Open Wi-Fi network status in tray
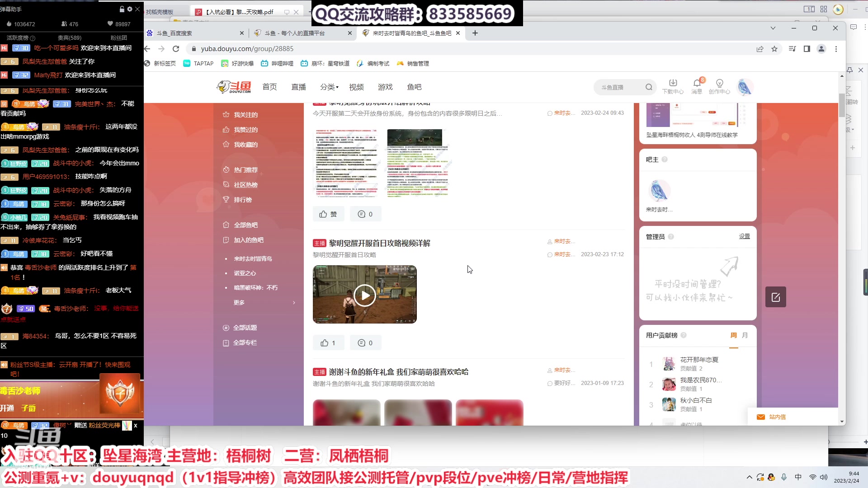The image size is (868, 488). point(812,477)
